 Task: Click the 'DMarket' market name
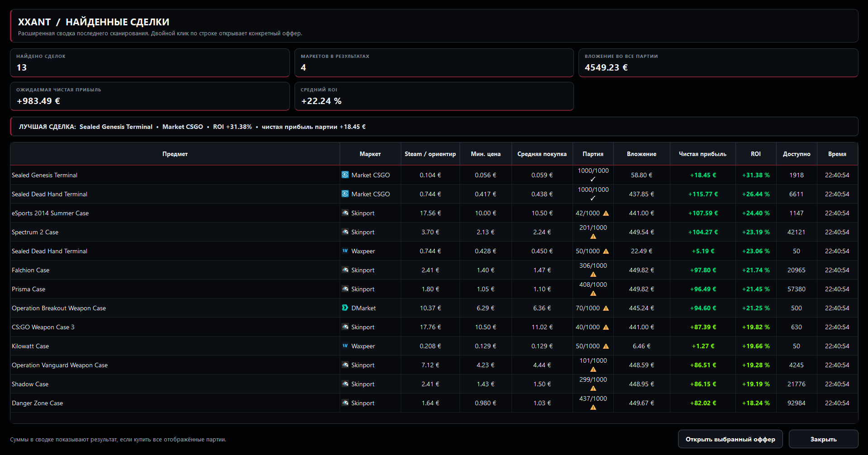364,308
